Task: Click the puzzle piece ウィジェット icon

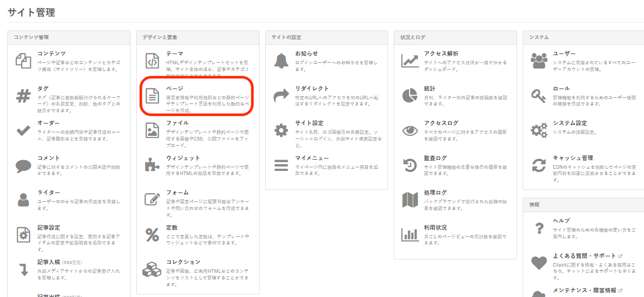Action: [x=153, y=165]
